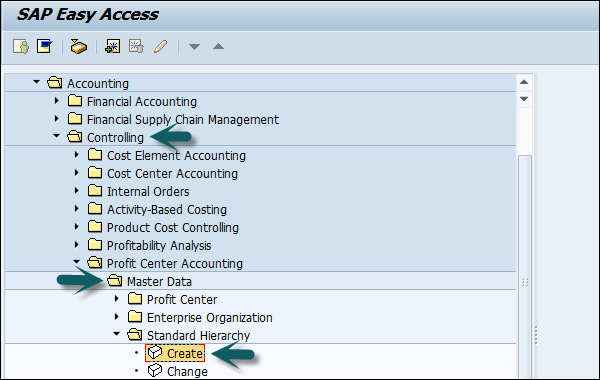
Task: Select Profit Center Accounting label
Action: [175, 263]
